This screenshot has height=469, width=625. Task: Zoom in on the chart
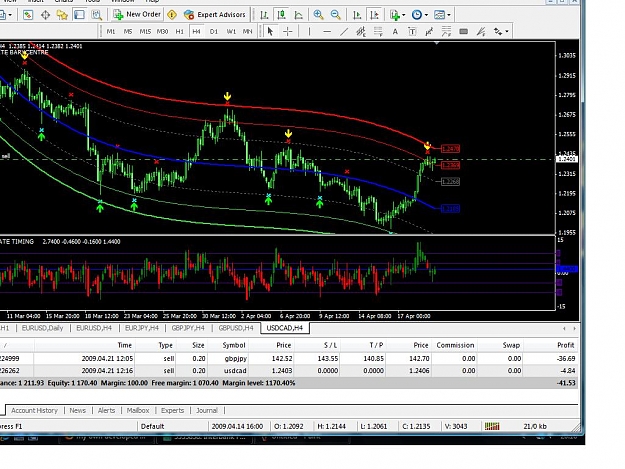coord(318,15)
